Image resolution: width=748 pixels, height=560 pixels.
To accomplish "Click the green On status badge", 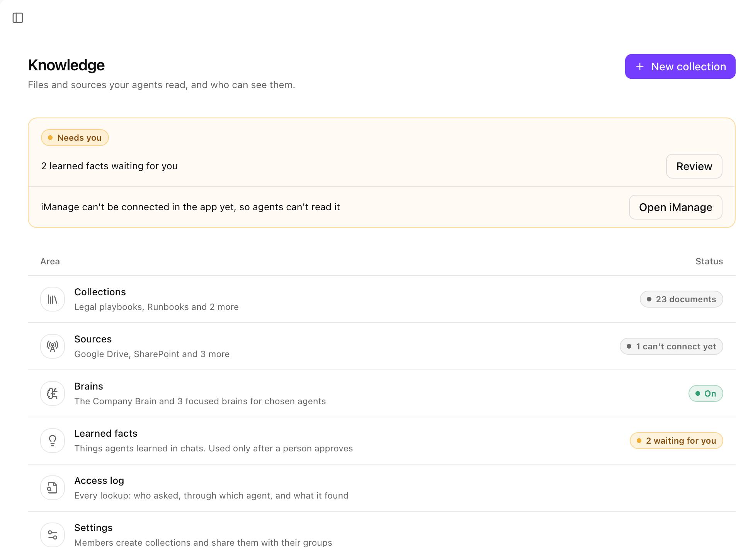I will pos(705,393).
